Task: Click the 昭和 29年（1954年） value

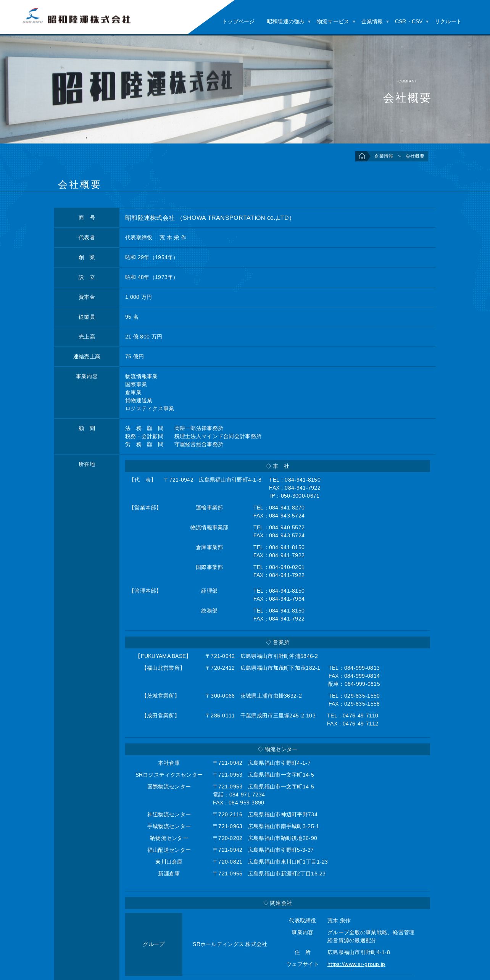Action: 152,257
